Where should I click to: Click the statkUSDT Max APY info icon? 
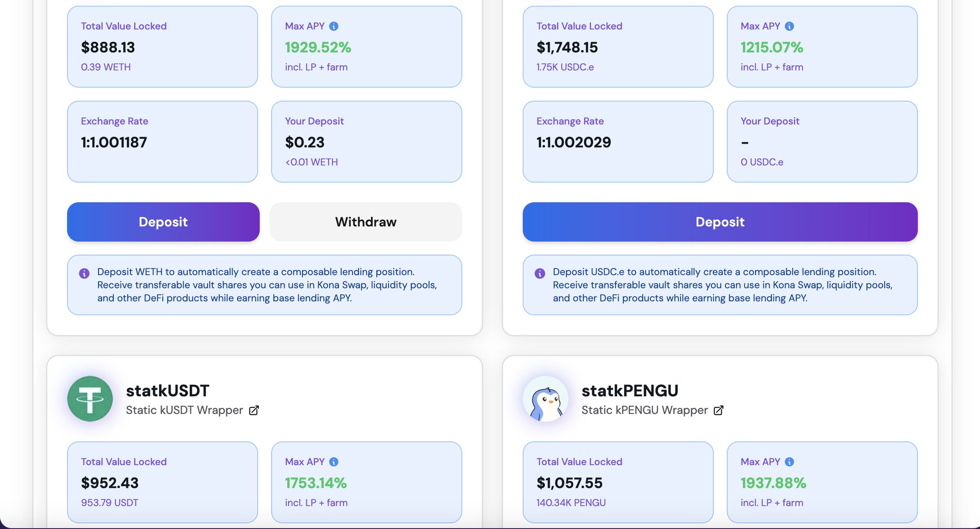click(x=334, y=462)
